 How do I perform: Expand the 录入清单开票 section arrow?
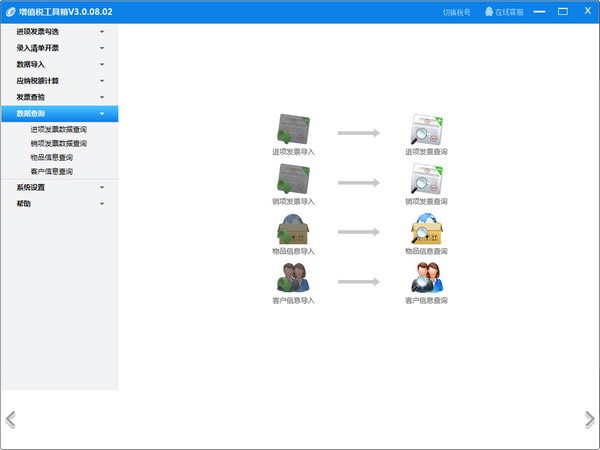[x=102, y=48]
